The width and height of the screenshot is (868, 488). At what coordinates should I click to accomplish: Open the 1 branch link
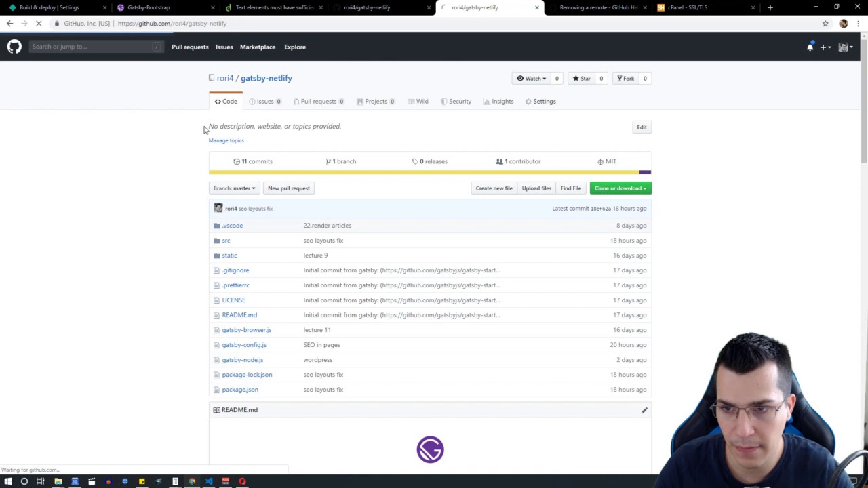(341, 161)
